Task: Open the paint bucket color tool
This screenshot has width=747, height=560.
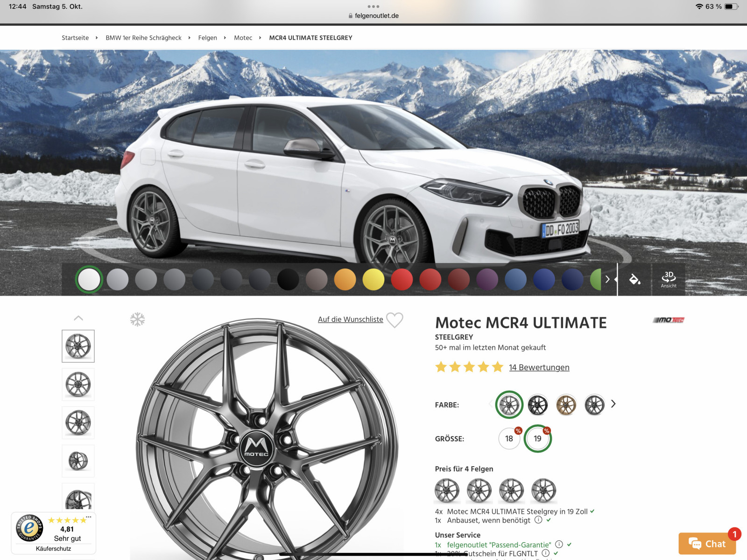Action: pos(634,279)
